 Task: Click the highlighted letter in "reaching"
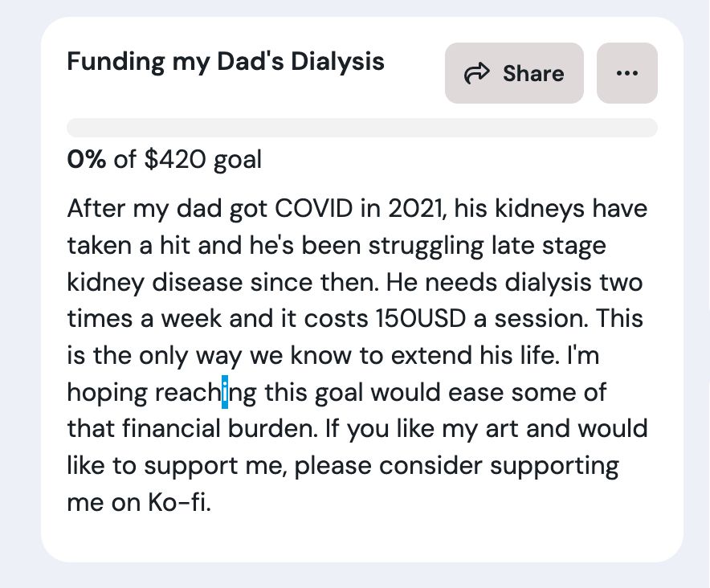(226, 393)
